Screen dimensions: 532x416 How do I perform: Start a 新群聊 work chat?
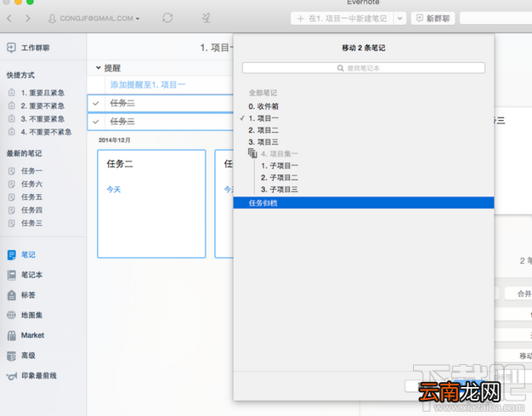coord(433,19)
